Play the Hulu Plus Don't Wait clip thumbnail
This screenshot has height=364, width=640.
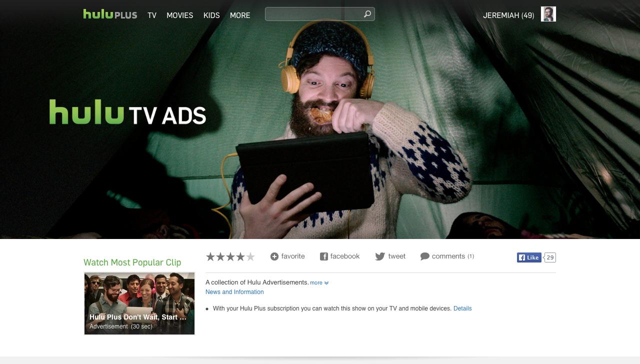(x=139, y=303)
